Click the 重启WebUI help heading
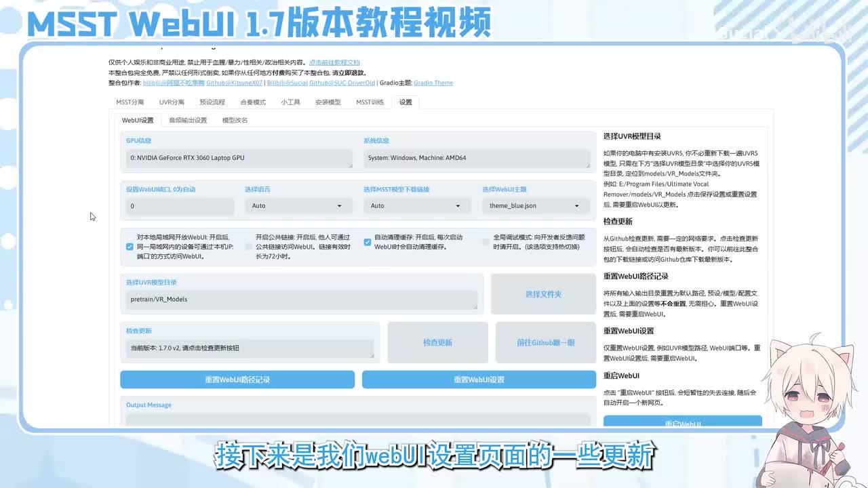 [621, 375]
